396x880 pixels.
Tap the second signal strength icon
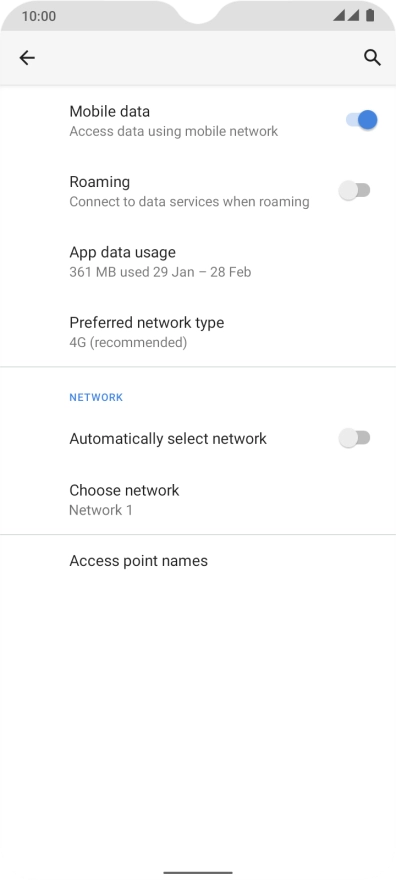(x=353, y=15)
